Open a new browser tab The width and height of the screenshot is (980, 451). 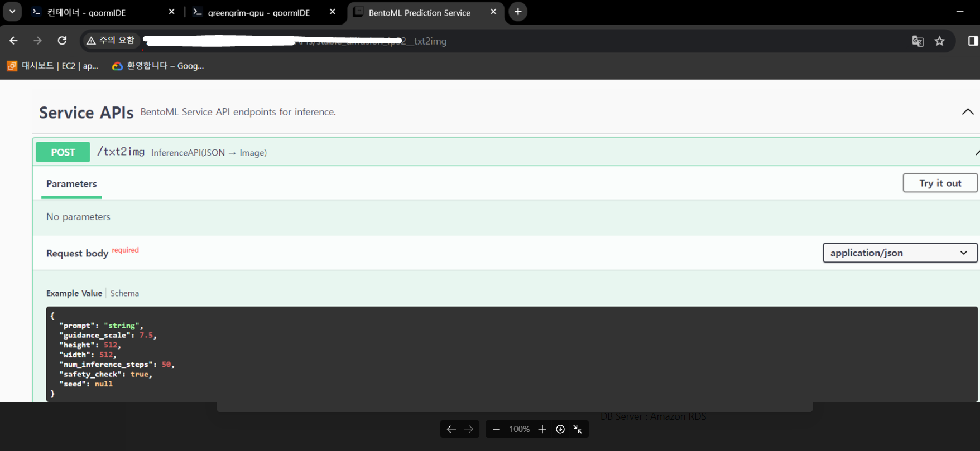(518, 12)
